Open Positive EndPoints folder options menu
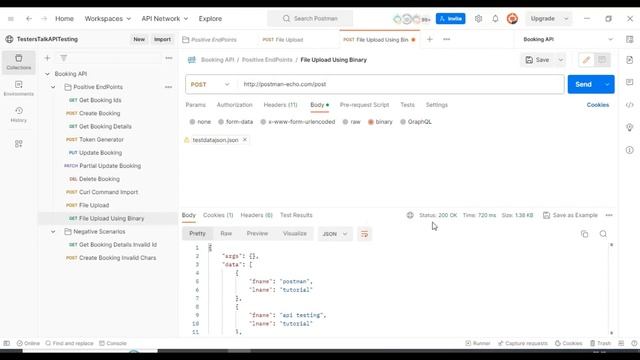 (168, 87)
